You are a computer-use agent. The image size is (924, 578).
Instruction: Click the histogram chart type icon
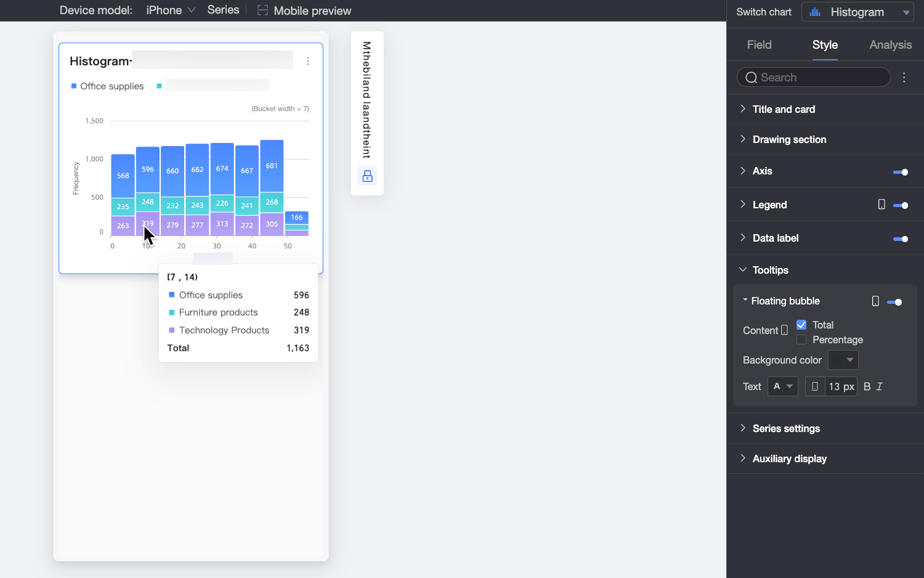[815, 12]
